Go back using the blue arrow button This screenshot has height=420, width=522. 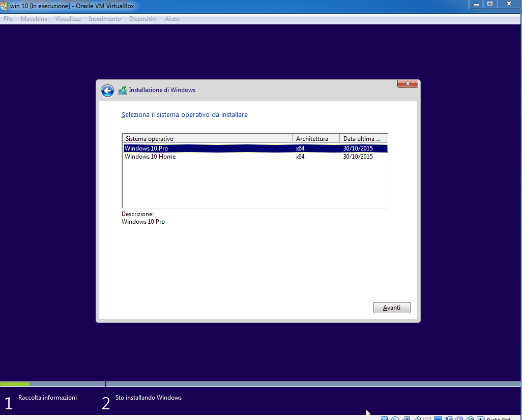tap(107, 91)
